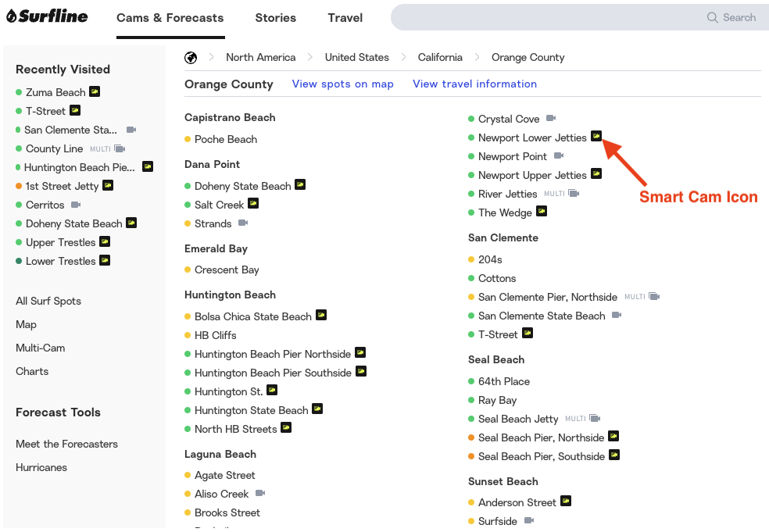Image resolution: width=769 pixels, height=532 pixels.
Task: Open Agate Street spot
Action: click(224, 476)
